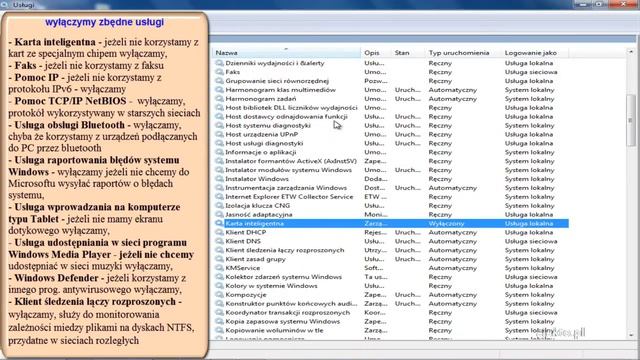Click gear icon beside Host systemu diagnostyki
640x360 pixels.
pyautogui.click(x=219, y=125)
